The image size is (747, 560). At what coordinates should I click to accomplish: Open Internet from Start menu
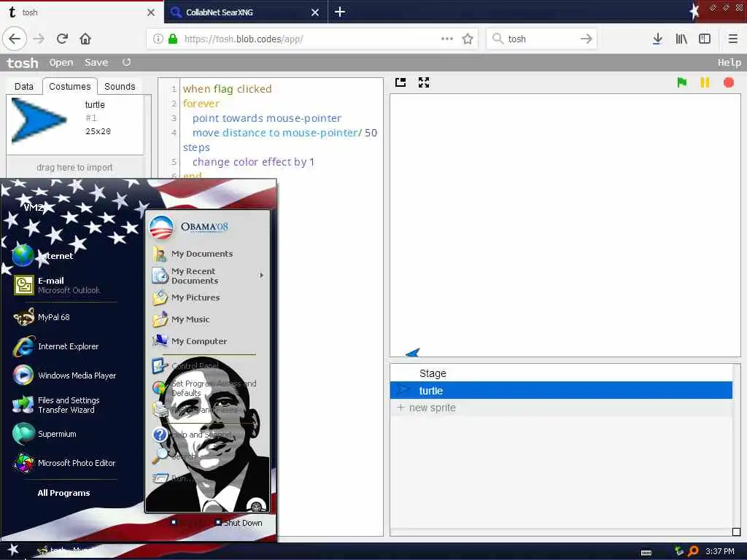point(64,256)
